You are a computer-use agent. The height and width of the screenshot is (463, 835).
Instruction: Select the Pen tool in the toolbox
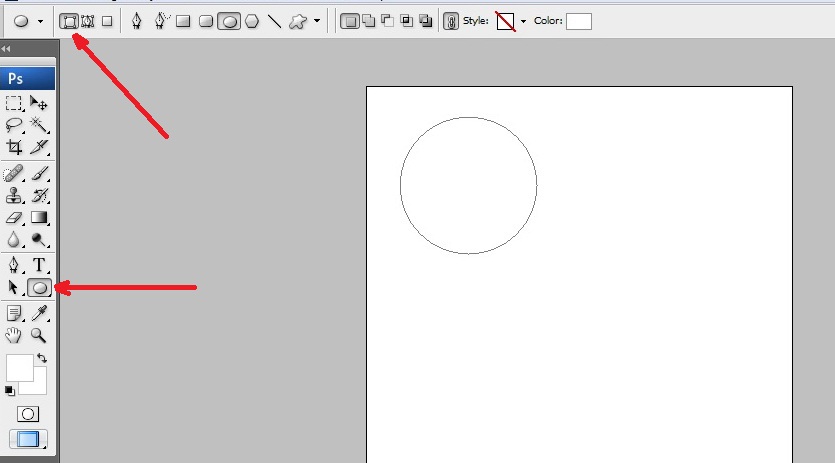(13, 265)
